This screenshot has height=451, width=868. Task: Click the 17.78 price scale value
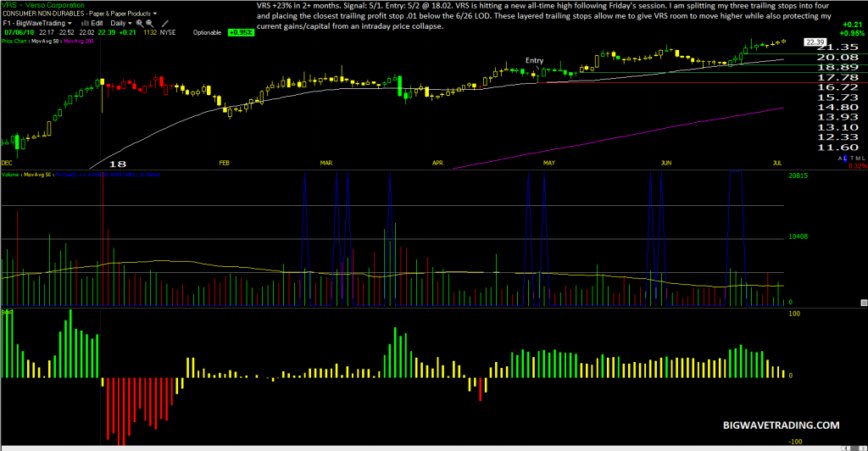(x=837, y=77)
